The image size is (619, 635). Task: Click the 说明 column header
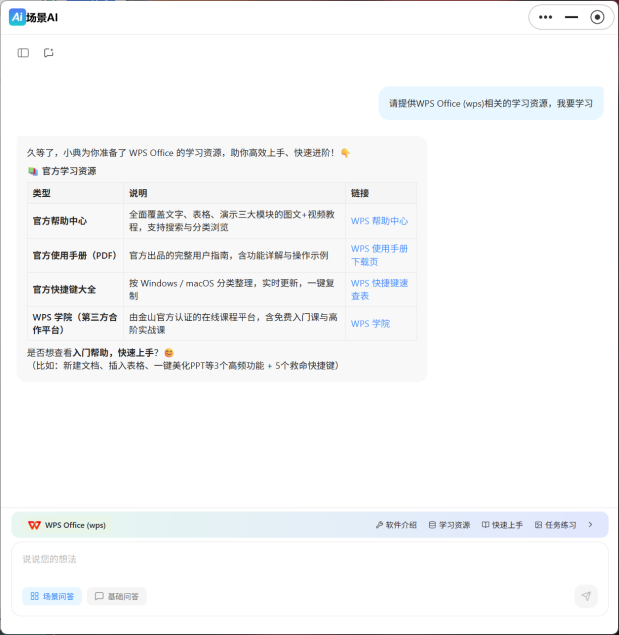click(x=234, y=193)
